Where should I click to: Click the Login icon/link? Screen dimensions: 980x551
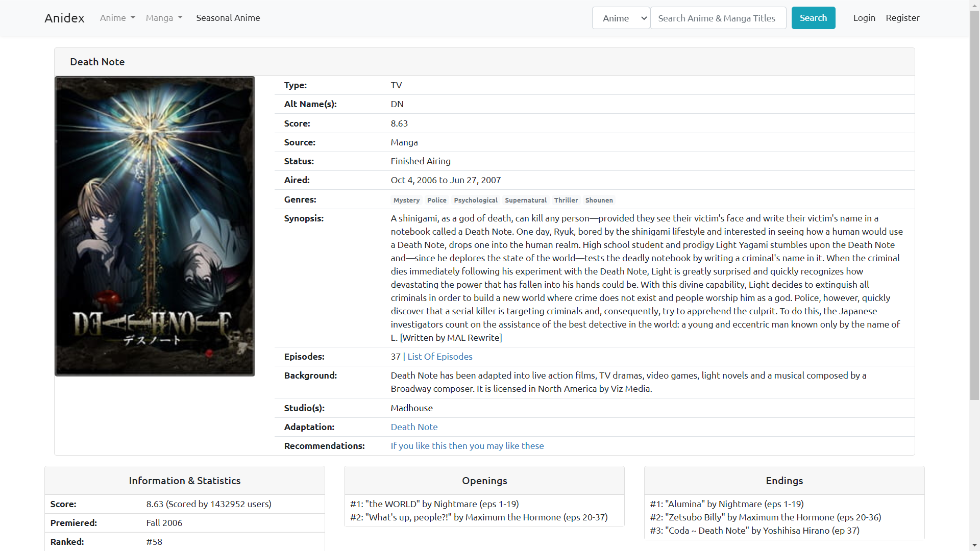(864, 17)
